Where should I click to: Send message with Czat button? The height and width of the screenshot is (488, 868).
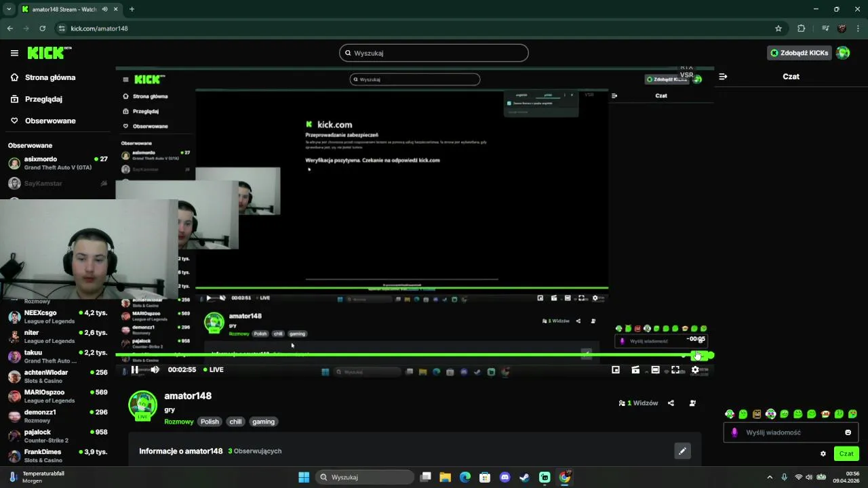[x=846, y=453]
